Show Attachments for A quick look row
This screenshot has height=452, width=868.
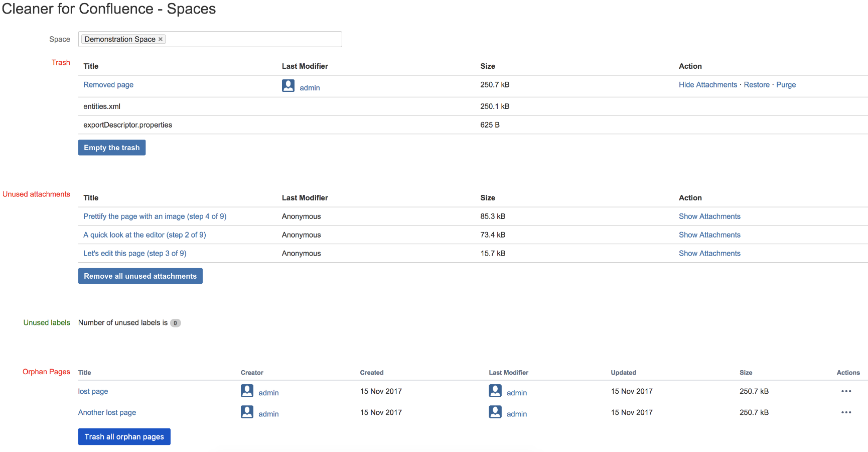pyautogui.click(x=709, y=235)
